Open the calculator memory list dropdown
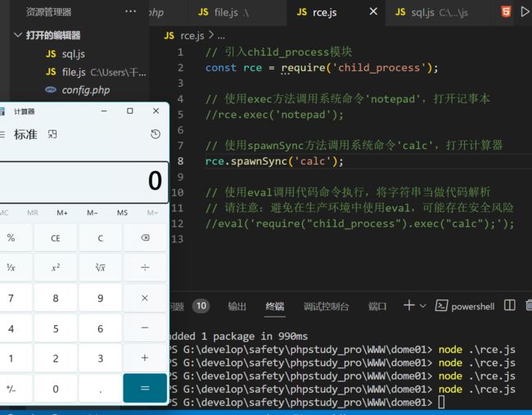This screenshot has height=415, width=532. pos(152,213)
